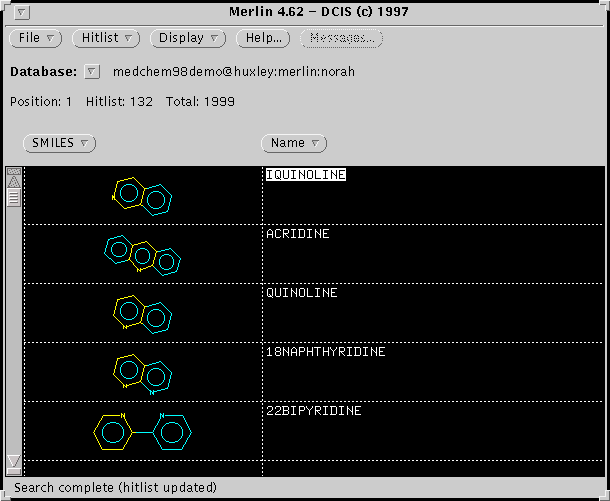Click the Help... button
Image resolution: width=610 pixels, height=501 pixels.
click(263, 38)
